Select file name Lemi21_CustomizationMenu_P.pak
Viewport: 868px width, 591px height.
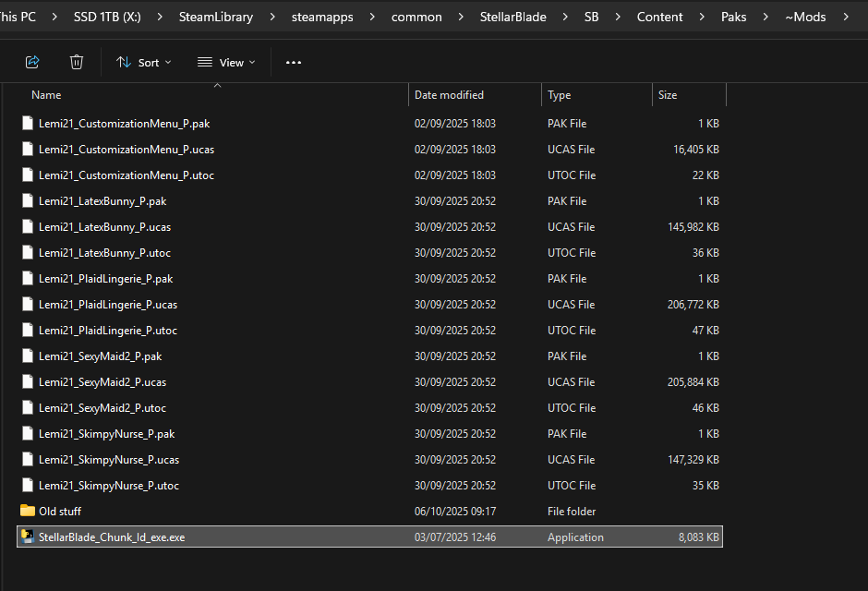124,124
